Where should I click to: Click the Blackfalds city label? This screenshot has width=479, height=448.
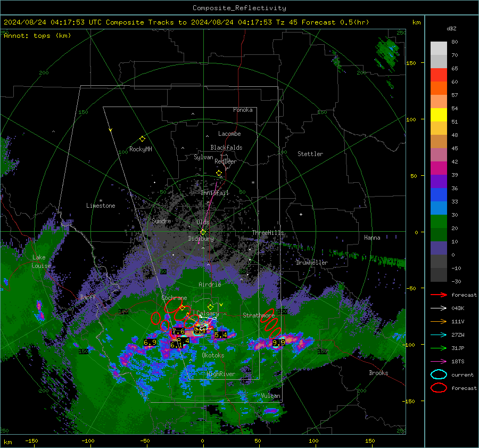(226, 148)
